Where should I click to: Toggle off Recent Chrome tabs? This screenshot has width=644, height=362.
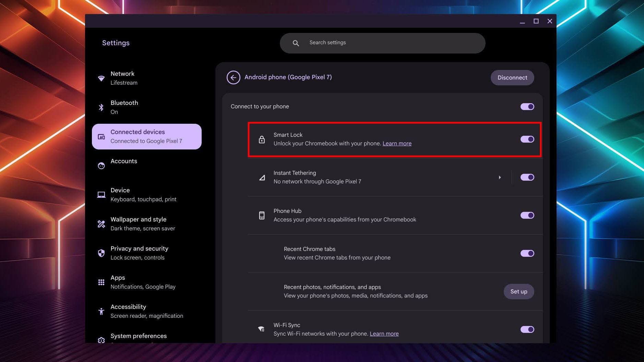pos(527,253)
